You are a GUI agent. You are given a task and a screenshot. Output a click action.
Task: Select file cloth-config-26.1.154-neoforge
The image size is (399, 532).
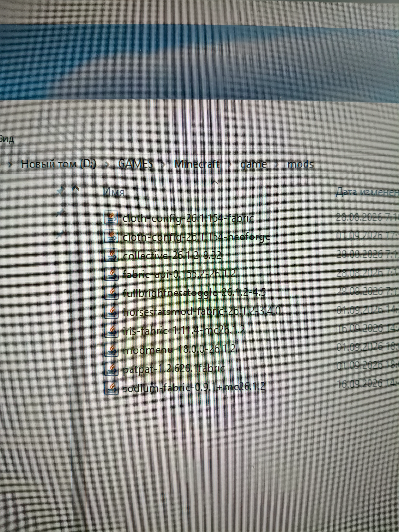(x=197, y=237)
